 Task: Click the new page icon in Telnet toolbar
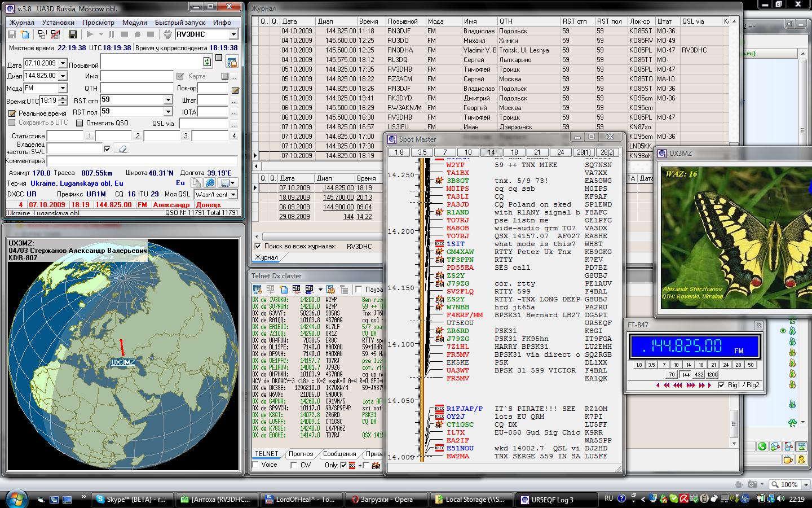point(284,290)
